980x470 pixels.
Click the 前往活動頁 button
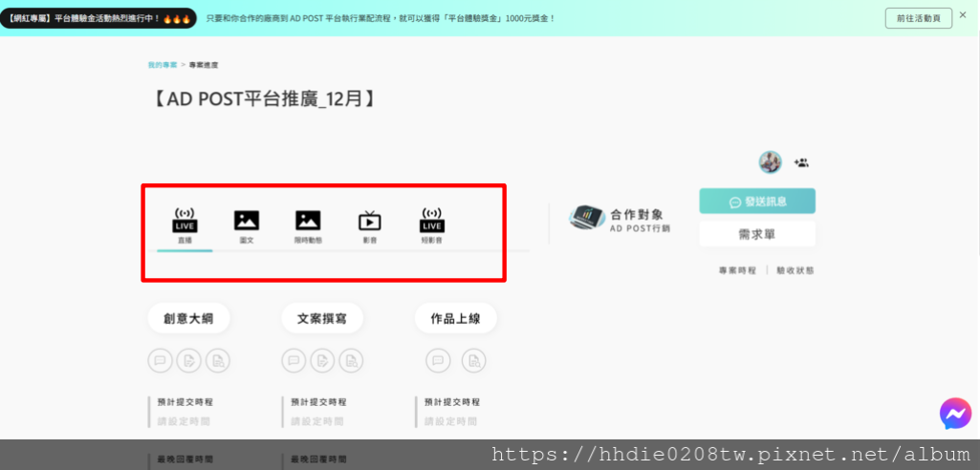point(918,18)
